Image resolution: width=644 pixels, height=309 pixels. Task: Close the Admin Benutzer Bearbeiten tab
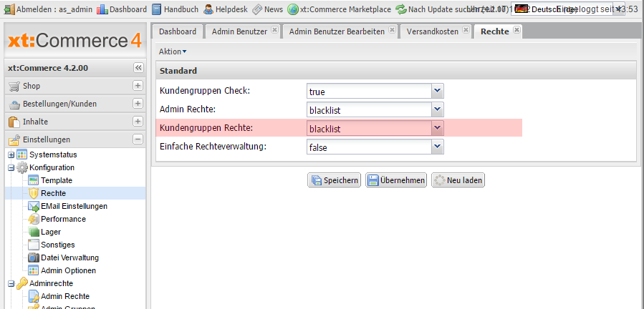pyautogui.click(x=392, y=29)
